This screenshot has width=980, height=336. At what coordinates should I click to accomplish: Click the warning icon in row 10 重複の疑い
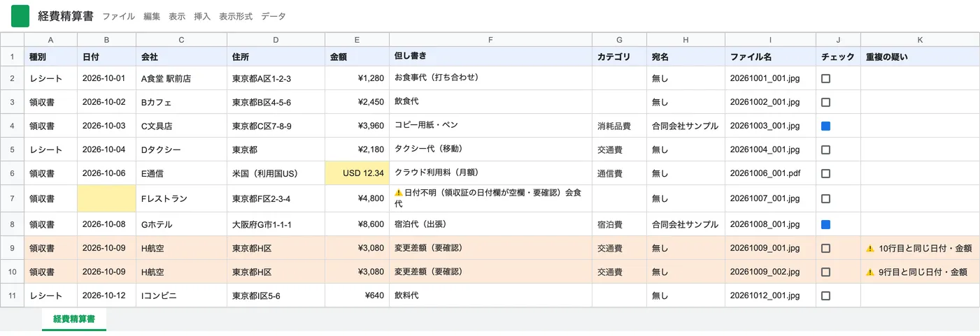[x=870, y=272]
